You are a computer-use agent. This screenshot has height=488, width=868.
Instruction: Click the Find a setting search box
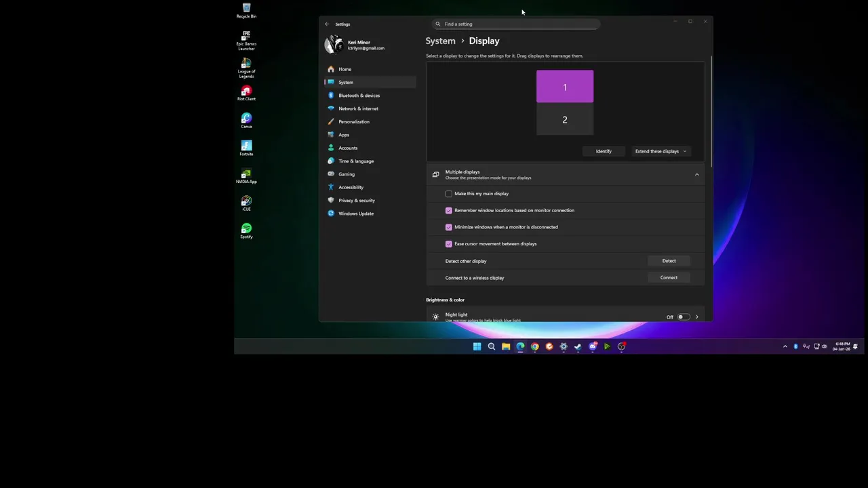point(515,24)
